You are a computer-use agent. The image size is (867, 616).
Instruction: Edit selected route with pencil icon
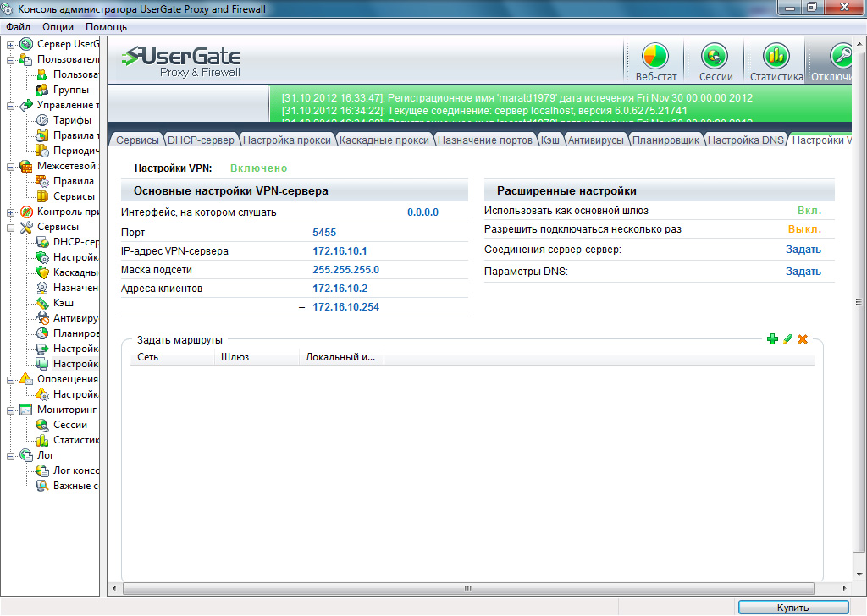pos(788,339)
